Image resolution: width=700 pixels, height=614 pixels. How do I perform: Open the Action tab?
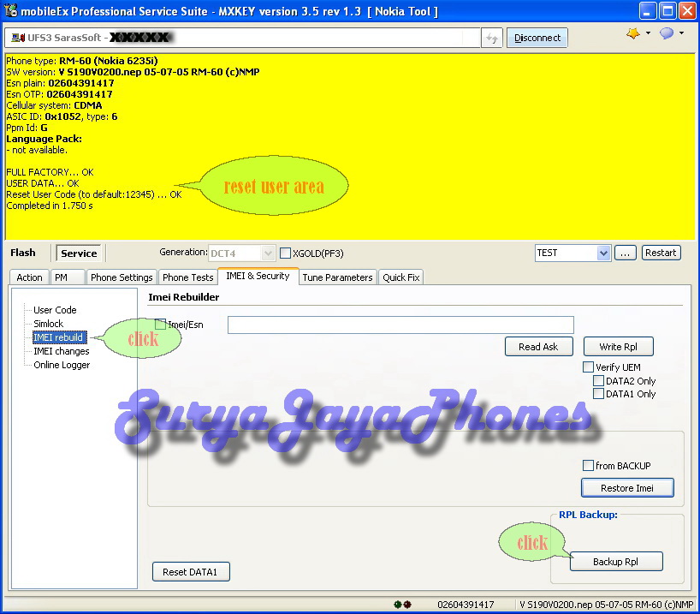[x=29, y=277]
